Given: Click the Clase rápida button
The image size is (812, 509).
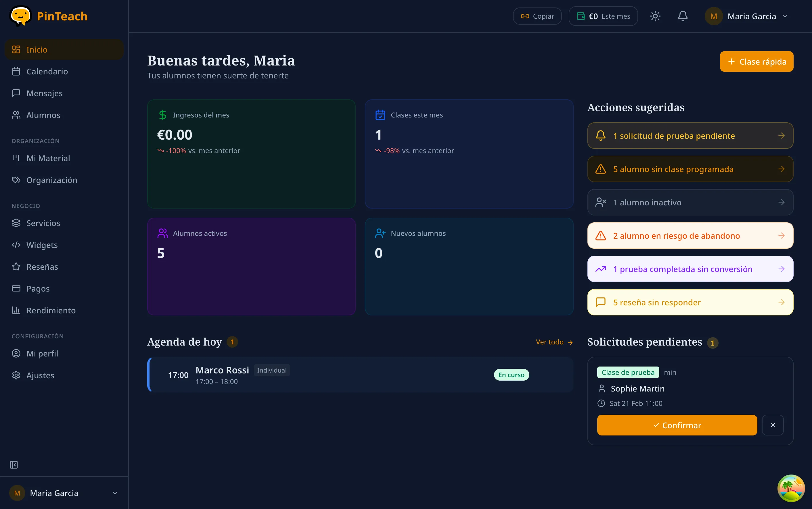Looking at the screenshot, I should (757, 61).
